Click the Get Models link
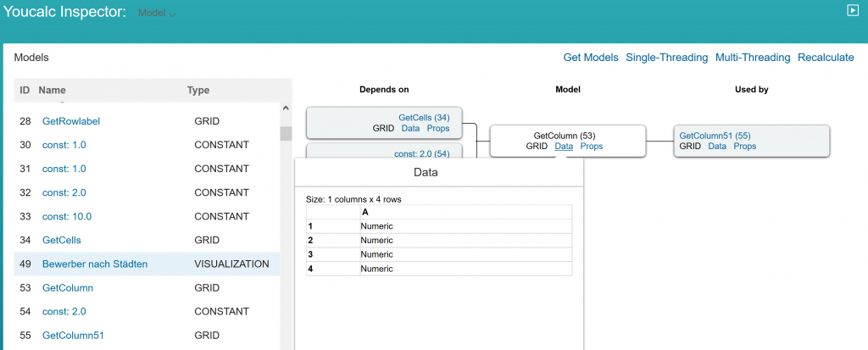868x350 pixels. pyautogui.click(x=591, y=57)
